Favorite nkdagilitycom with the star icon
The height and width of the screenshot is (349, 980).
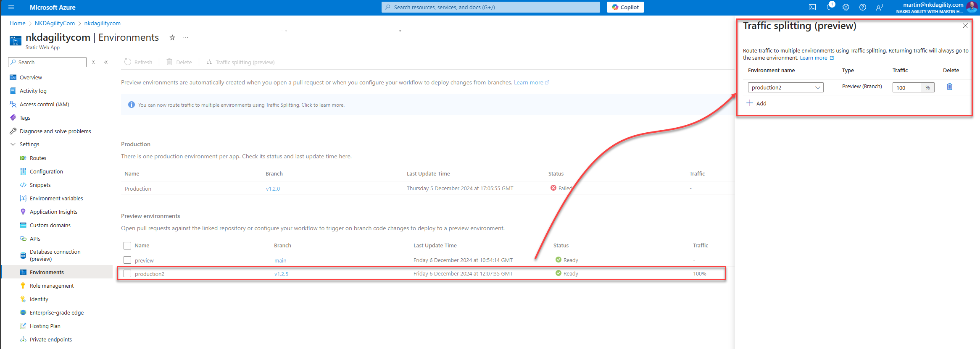pos(172,37)
